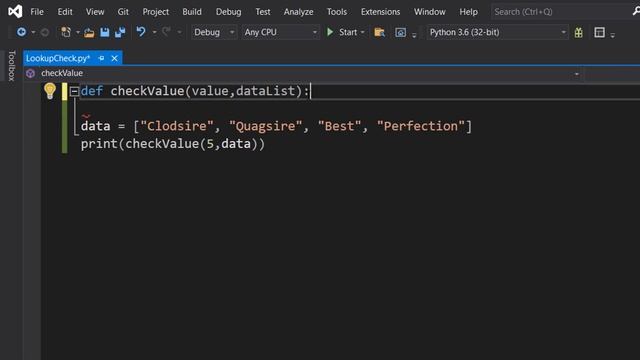This screenshot has width=640, height=360.
Task: Open toolbar overflow after layout icon
Action: [612, 35]
